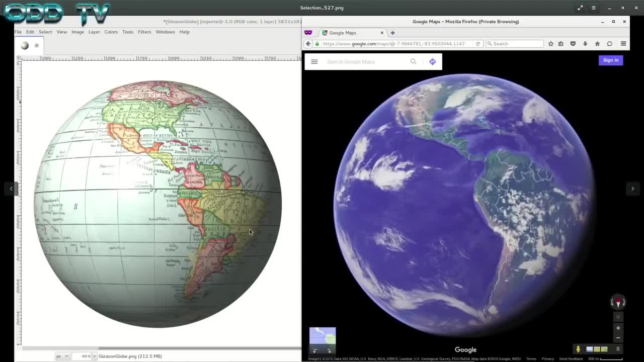Reload the Google Maps page
644x362 pixels.
pyautogui.click(x=478, y=44)
